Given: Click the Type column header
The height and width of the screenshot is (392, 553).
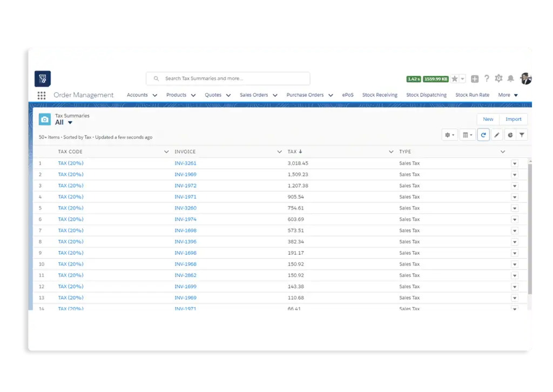Looking at the screenshot, I should 405,152.
